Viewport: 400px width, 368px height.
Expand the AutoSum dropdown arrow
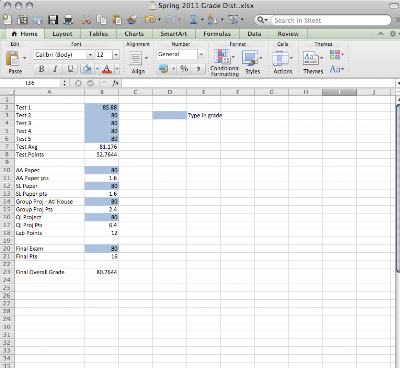click(x=202, y=20)
